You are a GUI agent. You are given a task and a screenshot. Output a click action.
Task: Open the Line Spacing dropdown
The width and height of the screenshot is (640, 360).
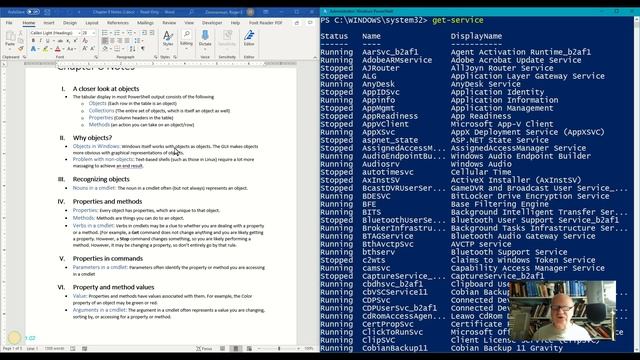pyautogui.click(x=138, y=41)
